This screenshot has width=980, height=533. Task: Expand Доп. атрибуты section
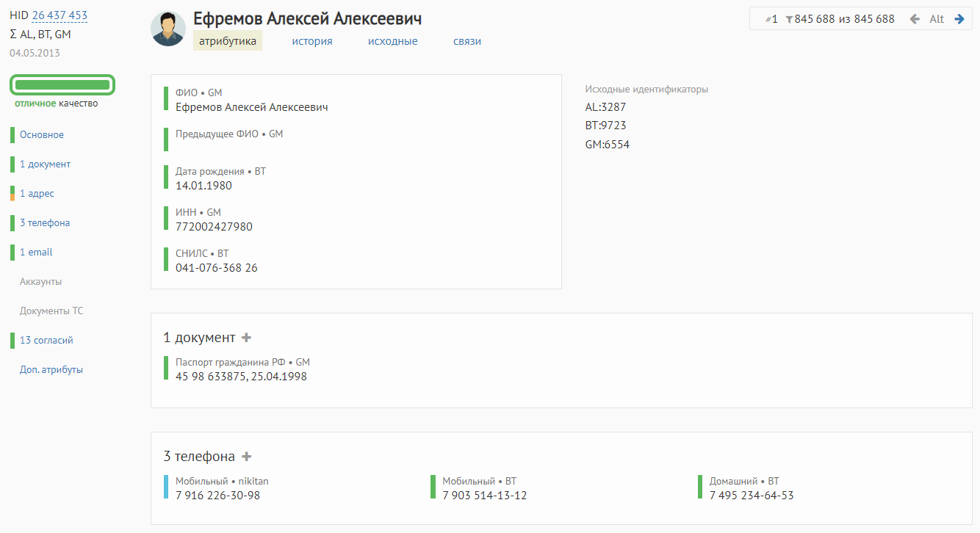click(x=51, y=370)
